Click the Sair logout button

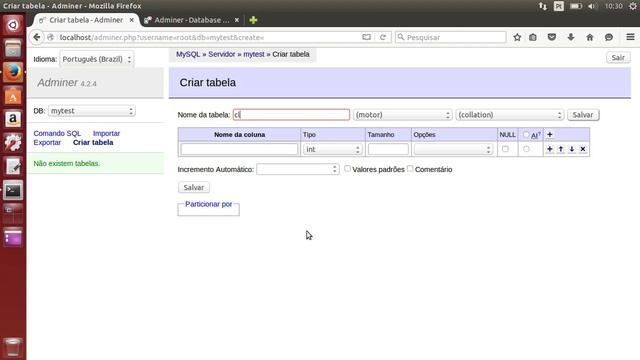(x=618, y=58)
